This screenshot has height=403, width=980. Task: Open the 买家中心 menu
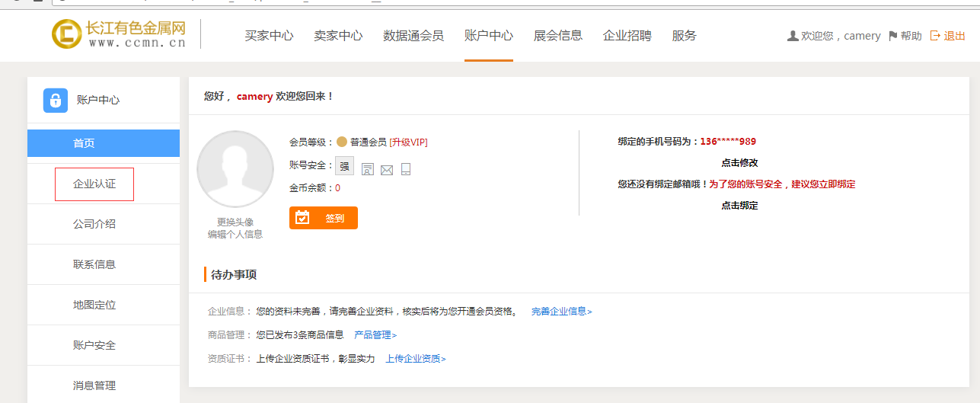coord(269,36)
